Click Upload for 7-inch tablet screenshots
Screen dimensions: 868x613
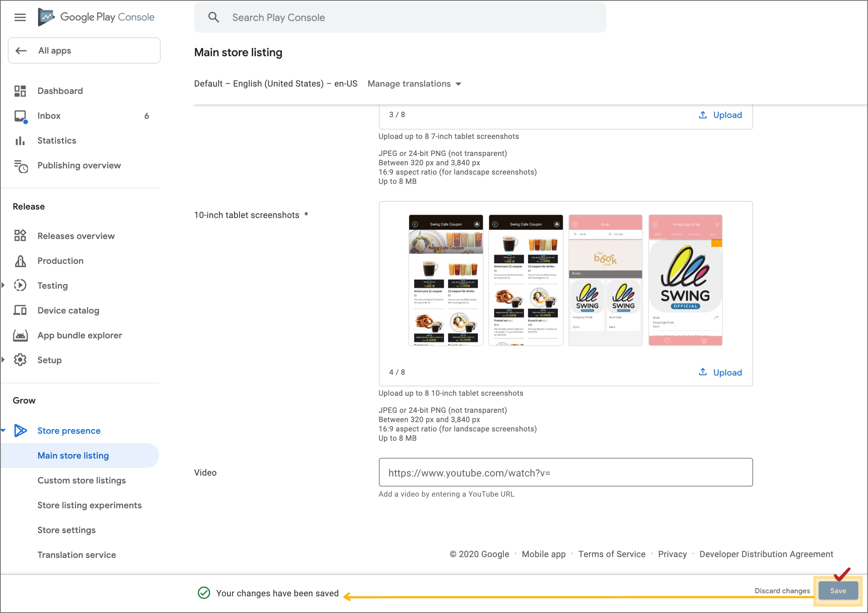[x=720, y=115]
